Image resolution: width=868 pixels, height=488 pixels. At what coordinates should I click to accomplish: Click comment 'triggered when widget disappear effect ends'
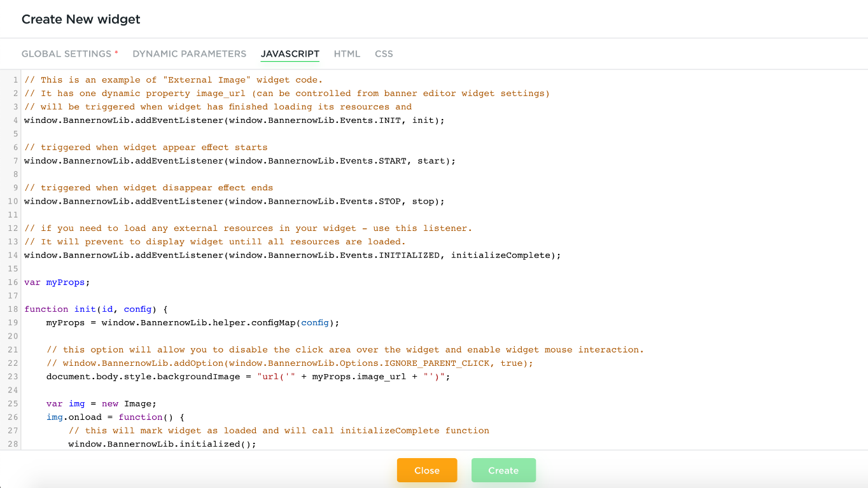pyautogui.click(x=148, y=188)
